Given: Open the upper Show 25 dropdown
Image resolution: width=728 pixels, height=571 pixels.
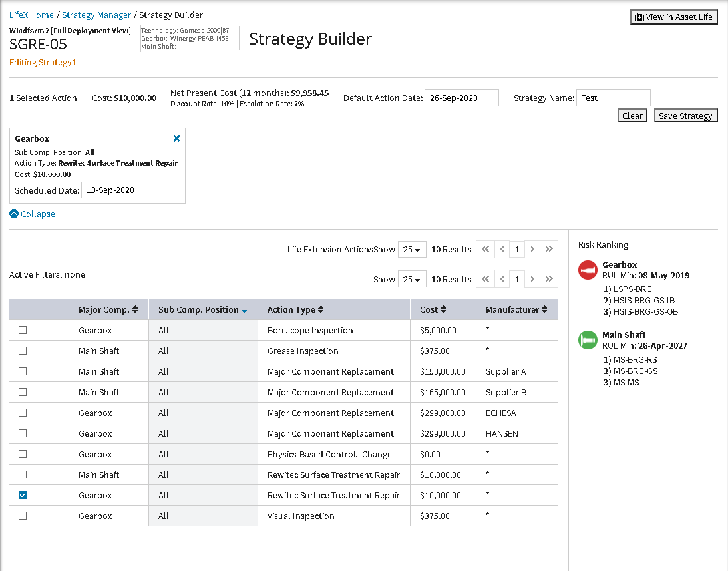Looking at the screenshot, I should 412,249.
